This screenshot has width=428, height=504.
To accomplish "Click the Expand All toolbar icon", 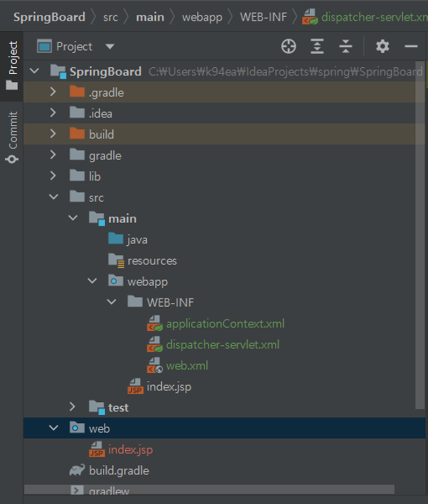I will point(317,47).
